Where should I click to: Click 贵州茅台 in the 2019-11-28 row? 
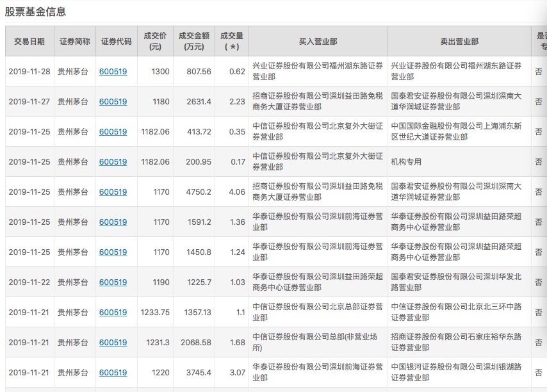point(72,72)
